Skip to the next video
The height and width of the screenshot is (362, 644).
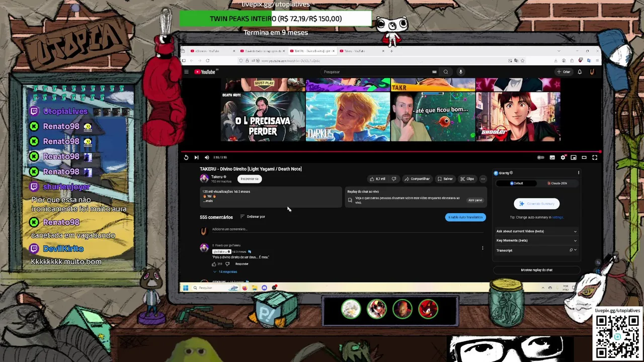point(196,157)
